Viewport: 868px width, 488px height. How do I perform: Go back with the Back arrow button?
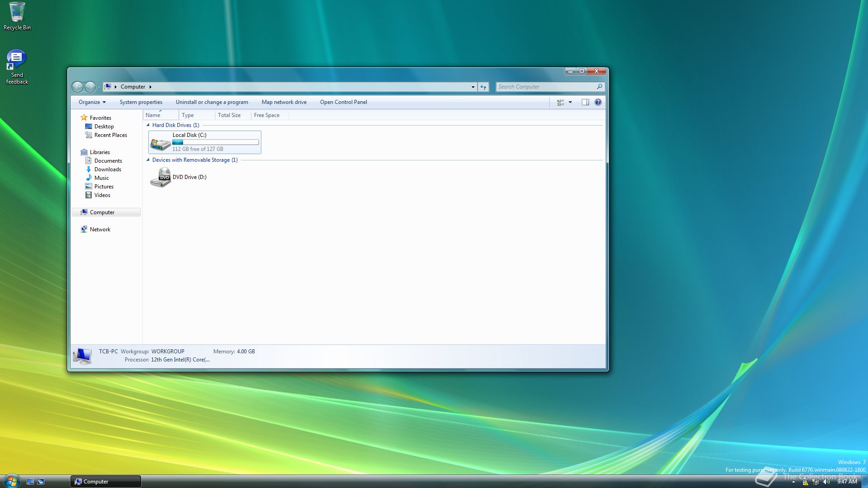78,87
